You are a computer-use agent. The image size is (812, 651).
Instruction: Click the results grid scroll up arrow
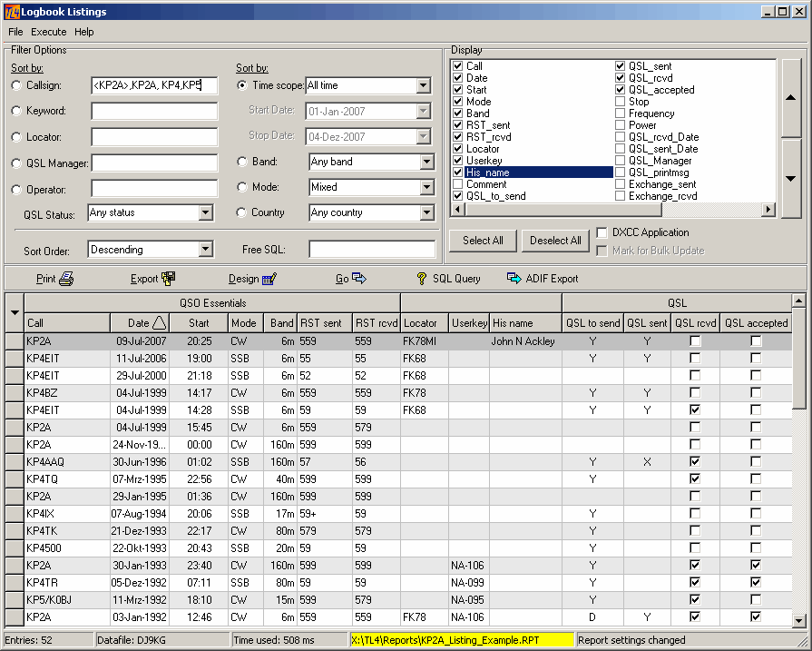798,301
